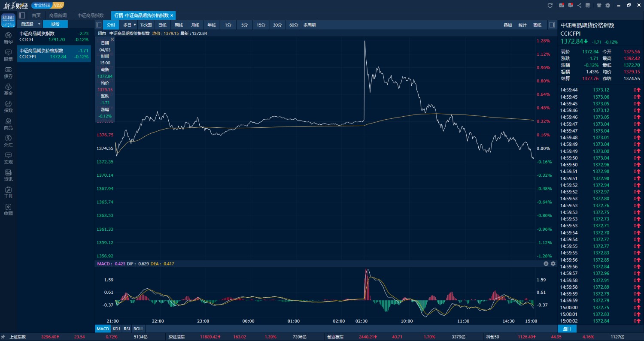Toggle the left watchlist panel visibility
Image resolution: width=644 pixels, height=341 pixels.
(98, 25)
